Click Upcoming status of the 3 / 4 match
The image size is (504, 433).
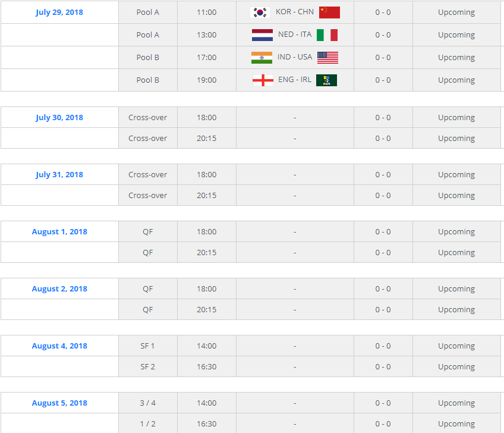(456, 403)
